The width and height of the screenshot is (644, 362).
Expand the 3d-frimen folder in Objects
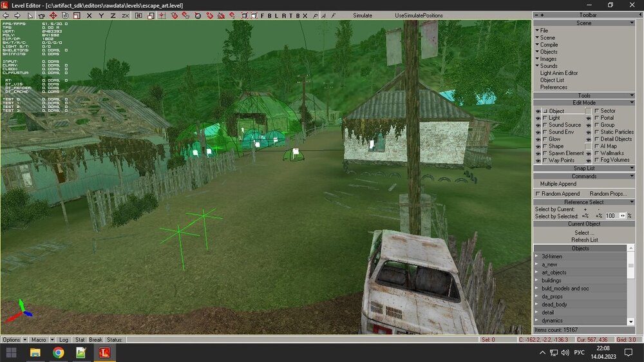(x=537, y=256)
